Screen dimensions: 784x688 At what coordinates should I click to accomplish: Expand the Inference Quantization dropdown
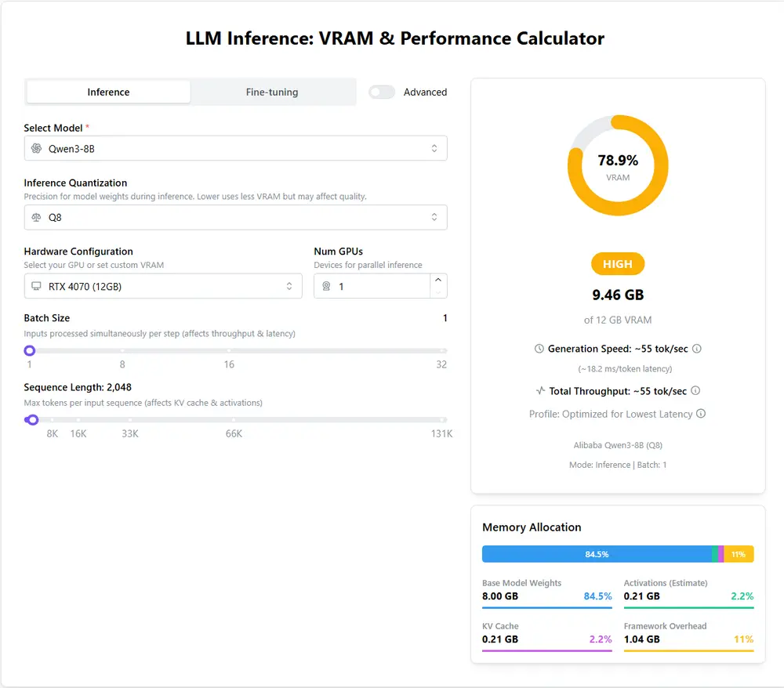[235, 217]
